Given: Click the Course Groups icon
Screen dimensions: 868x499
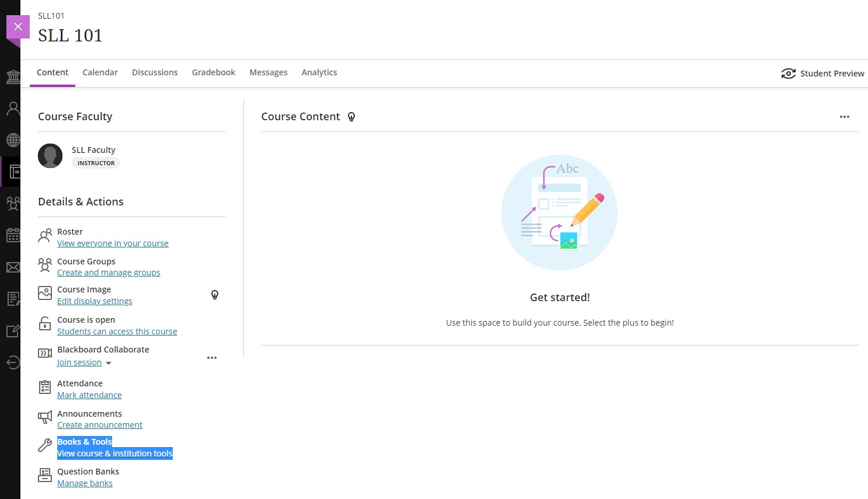Looking at the screenshot, I should coord(45,265).
